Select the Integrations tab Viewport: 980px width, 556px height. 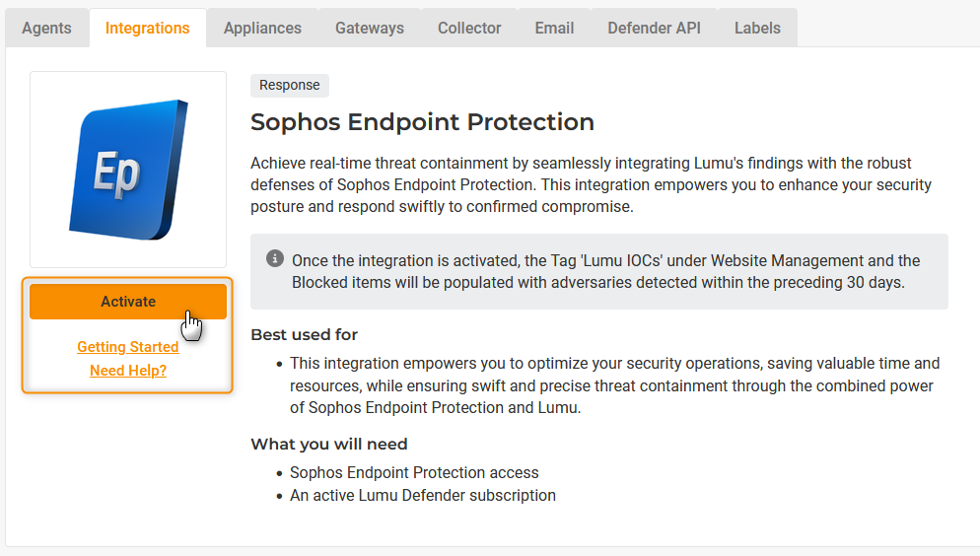(147, 28)
